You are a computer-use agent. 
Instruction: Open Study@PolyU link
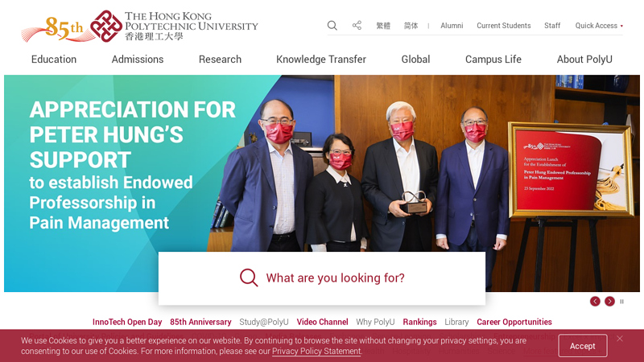pos(264,323)
